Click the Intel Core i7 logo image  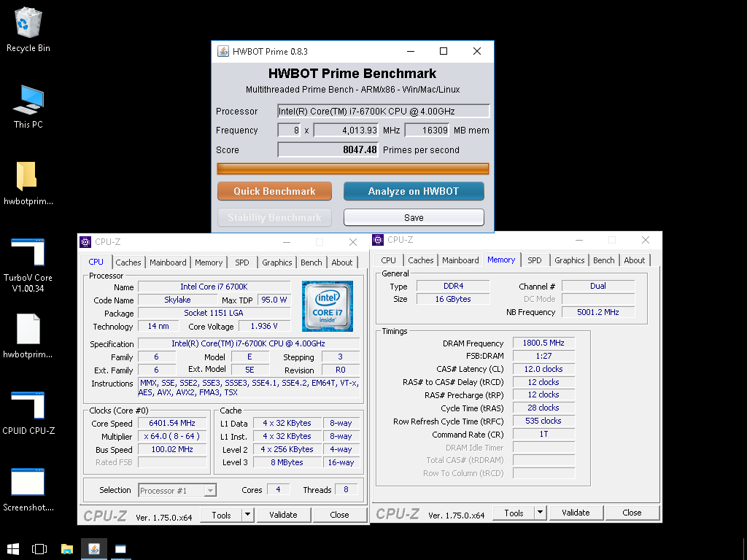click(328, 306)
